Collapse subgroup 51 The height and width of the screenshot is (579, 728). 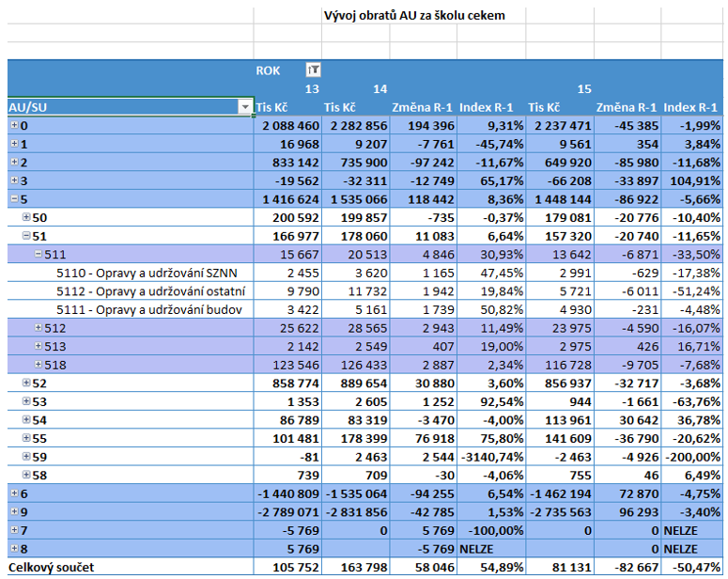[26, 236]
